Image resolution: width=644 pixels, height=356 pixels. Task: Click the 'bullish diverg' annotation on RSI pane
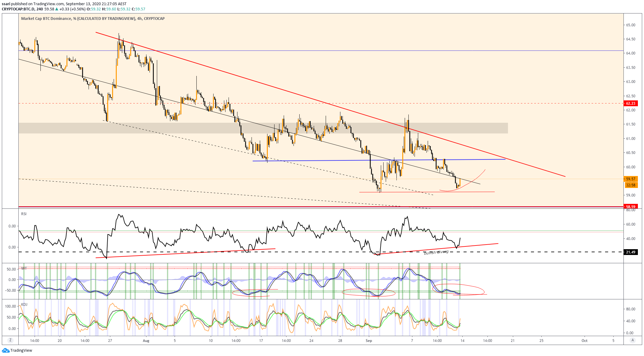(x=436, y=252)
